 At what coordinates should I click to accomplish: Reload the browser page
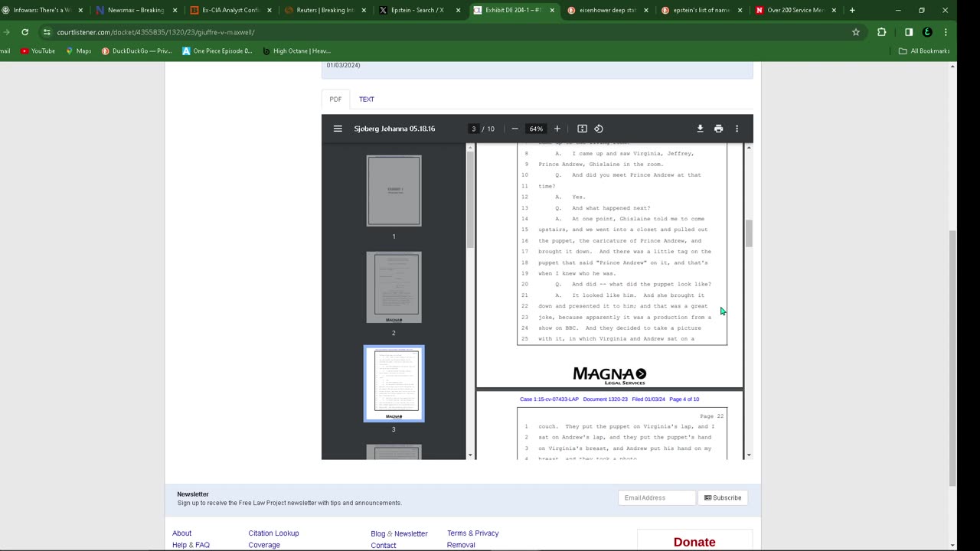point(24,32)
